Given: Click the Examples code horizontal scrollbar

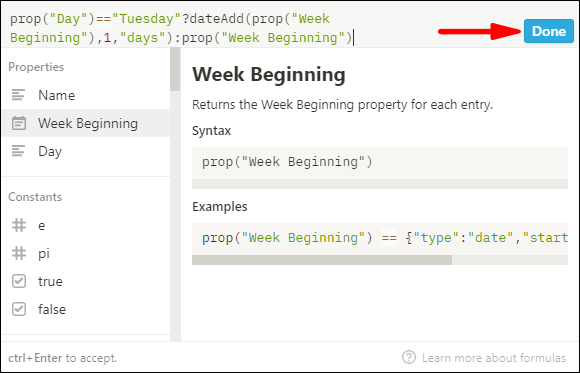Looking at the screenshot, I should (x=322, y=260).
